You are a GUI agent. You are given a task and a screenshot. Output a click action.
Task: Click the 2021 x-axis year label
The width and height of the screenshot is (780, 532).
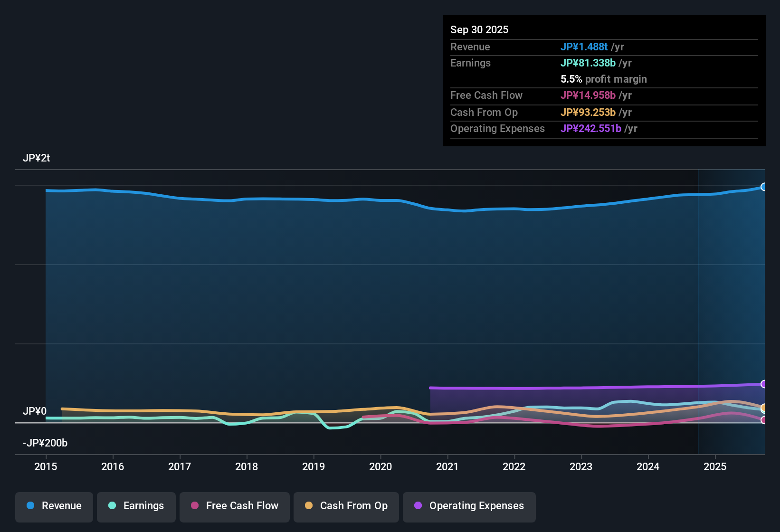[x=447, y=466]
